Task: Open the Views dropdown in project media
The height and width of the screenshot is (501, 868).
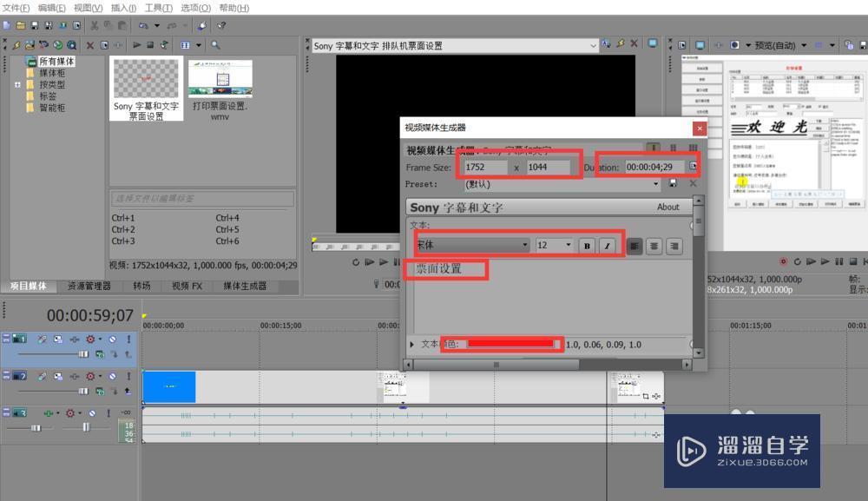Action: click(198, 45)
